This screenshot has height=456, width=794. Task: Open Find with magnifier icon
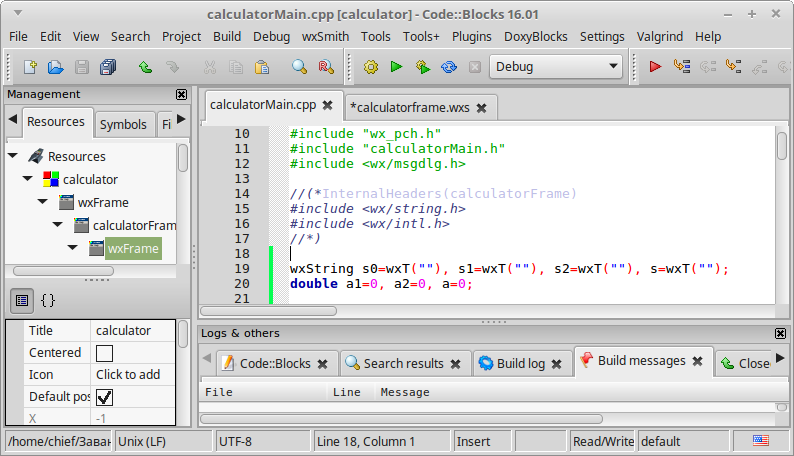click(x=299, y=67)
